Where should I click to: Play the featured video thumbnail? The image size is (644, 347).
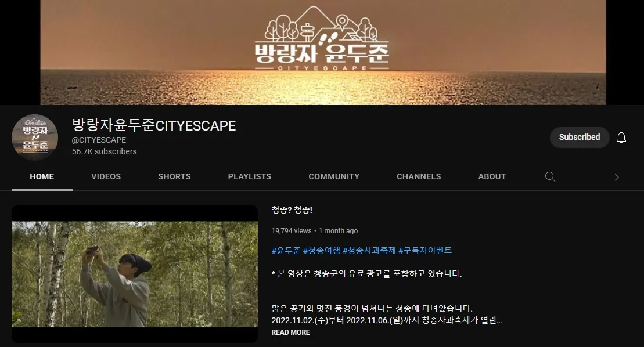pyautogui.click(x=135, y=273)
